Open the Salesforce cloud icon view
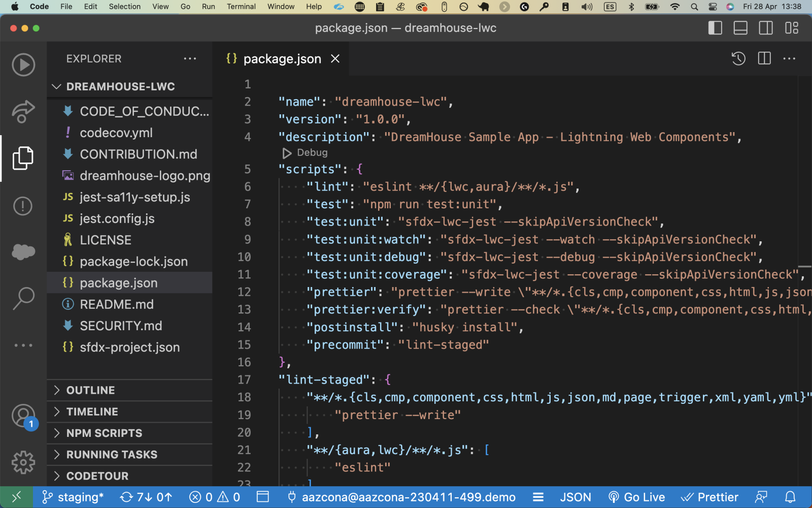This screenshot has height=508, width=812. (x=23, y=251)
